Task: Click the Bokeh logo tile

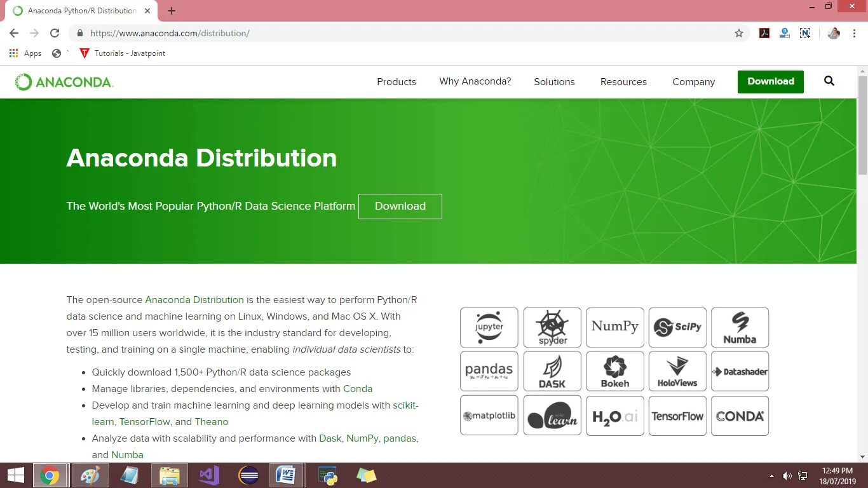Action: pos(615,371)
